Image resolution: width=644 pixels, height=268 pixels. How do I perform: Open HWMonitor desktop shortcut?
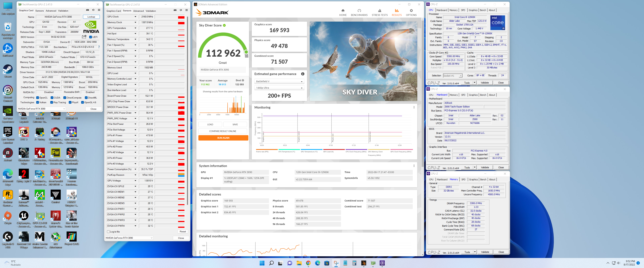40,156
